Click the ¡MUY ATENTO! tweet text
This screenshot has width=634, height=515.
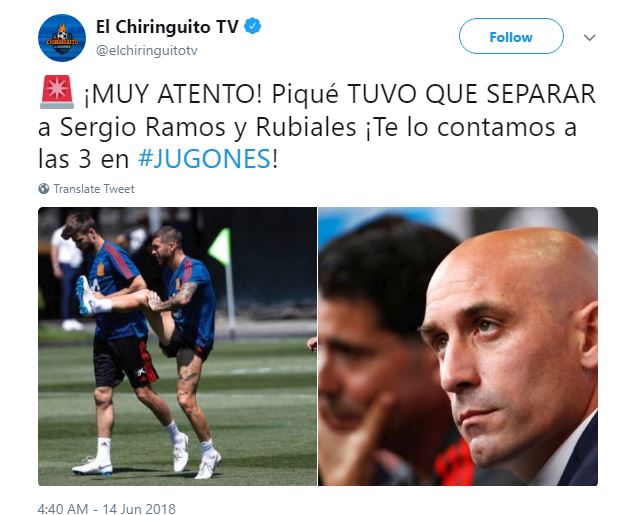[174, 95]
